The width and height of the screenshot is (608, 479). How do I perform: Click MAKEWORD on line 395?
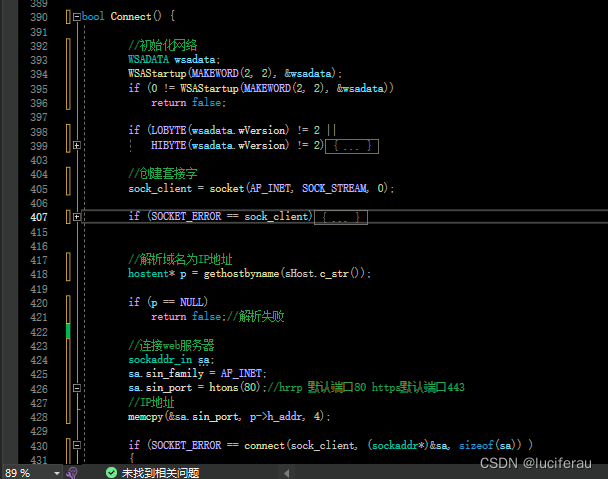267,88
